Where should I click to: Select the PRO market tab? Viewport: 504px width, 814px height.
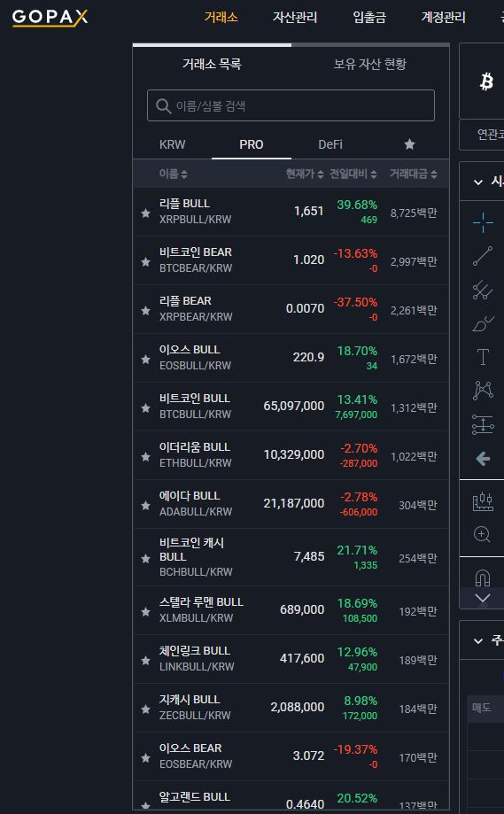pyautogui.click(x=252, y=144)
